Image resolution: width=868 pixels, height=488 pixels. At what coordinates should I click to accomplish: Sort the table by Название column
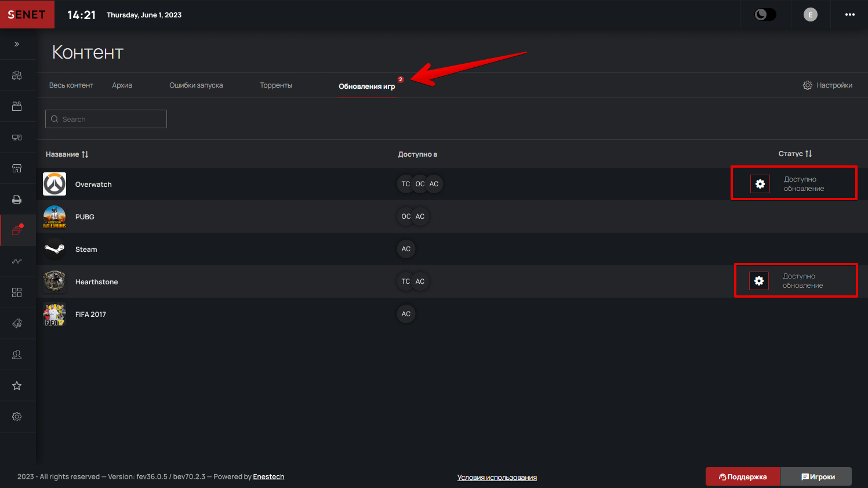[x=67, y=154]
